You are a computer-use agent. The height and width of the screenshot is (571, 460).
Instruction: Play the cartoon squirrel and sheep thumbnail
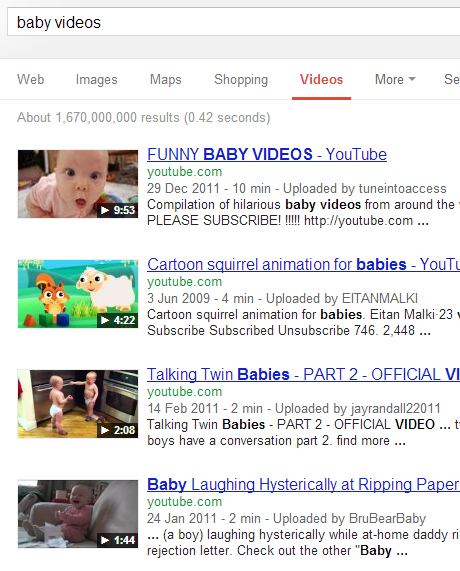click(x=78, y=294)
